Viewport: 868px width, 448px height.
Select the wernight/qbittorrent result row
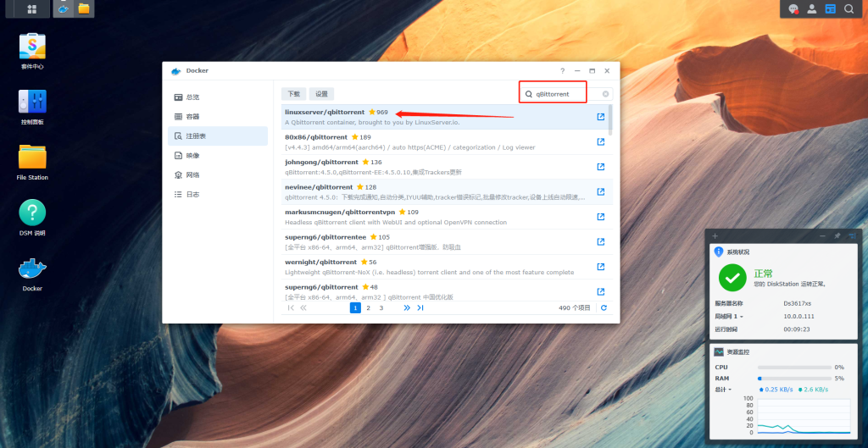click(x=447, y=267)
